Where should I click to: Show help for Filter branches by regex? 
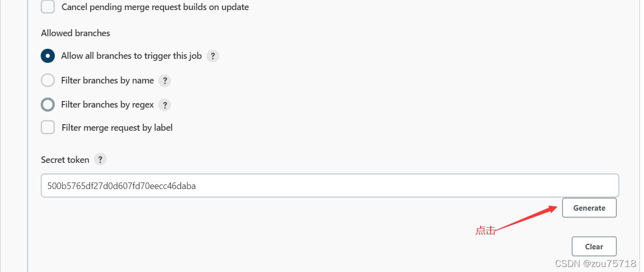164,105
